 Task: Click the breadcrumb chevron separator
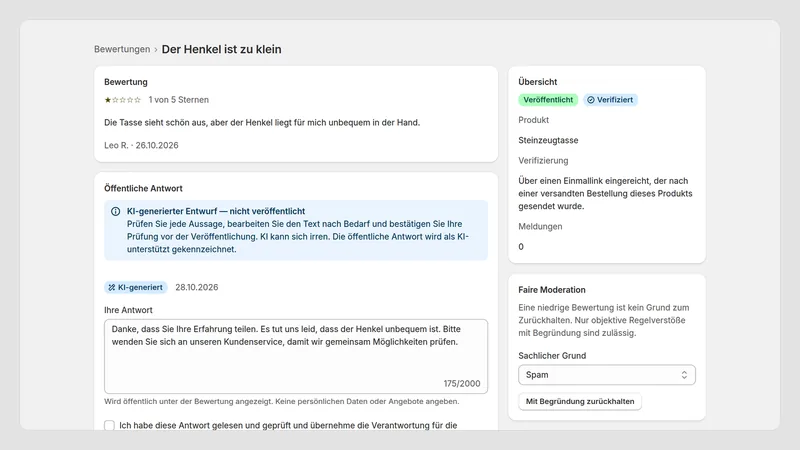(156, 50)
